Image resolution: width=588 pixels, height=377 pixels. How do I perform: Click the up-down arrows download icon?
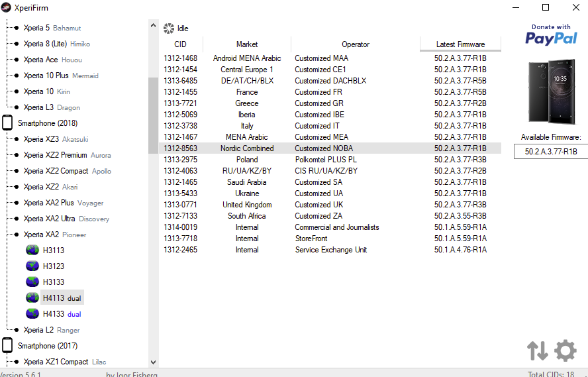(538, 350)
